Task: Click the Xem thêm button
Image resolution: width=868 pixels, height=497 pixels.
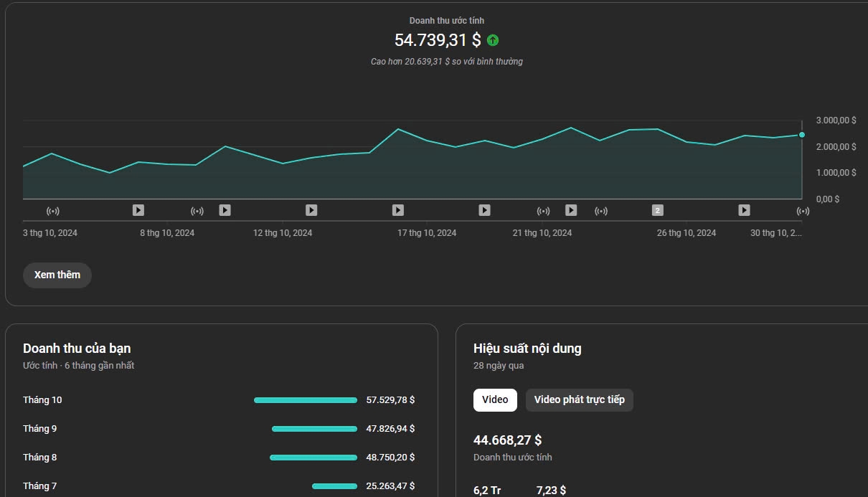Action: [x=57, y=275]
